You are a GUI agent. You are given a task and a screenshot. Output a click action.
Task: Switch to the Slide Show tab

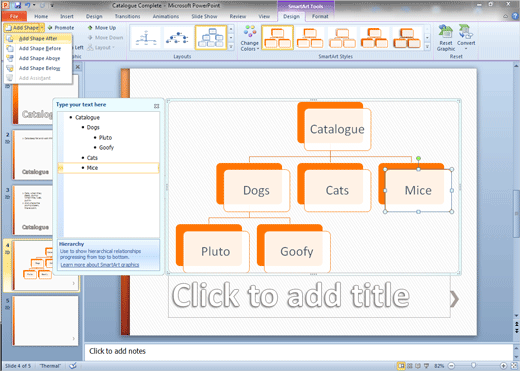(x=204, y=16)
